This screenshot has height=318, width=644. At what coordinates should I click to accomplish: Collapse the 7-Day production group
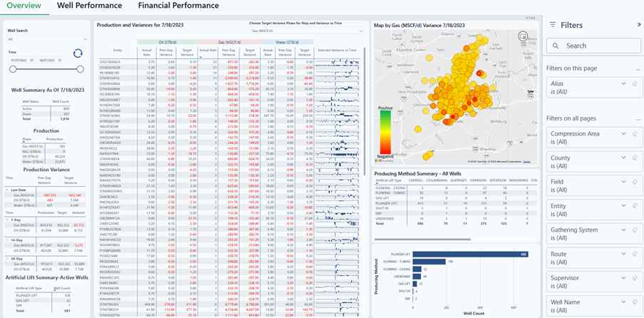tap(6, 220)
